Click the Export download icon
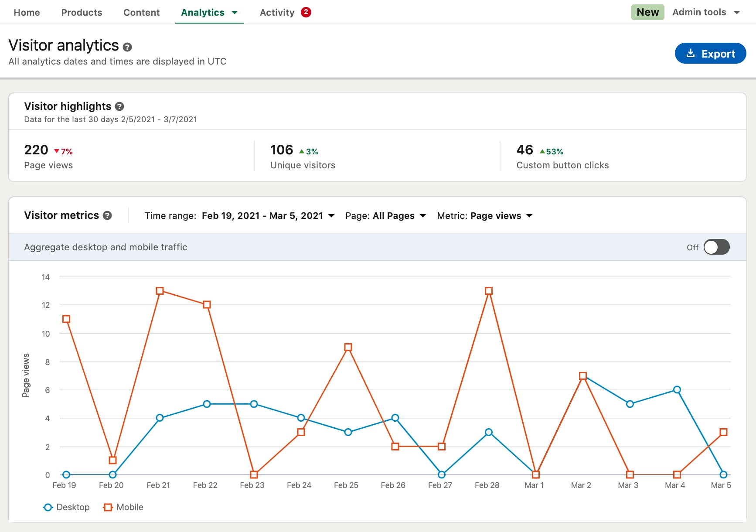This screenshot has height=532, width=756. pos(691,53)
